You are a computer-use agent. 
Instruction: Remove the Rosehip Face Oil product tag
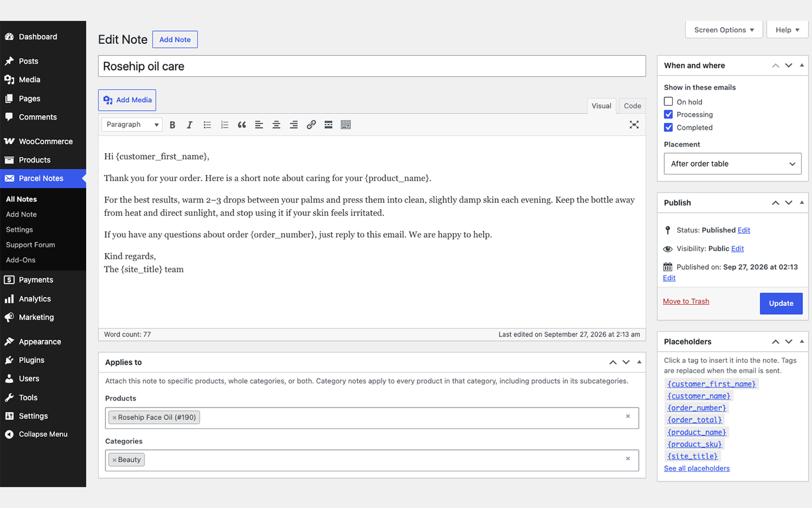click(114, 418)
